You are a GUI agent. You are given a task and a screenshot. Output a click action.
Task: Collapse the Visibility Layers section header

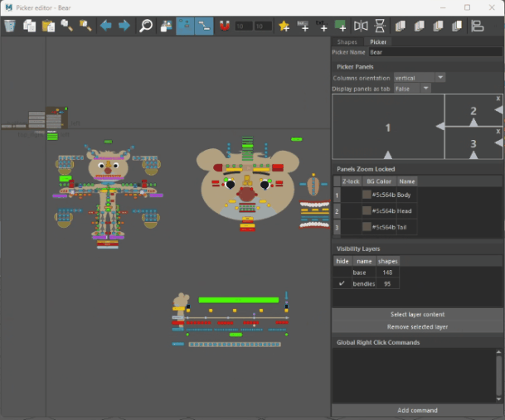coord(417,249)
